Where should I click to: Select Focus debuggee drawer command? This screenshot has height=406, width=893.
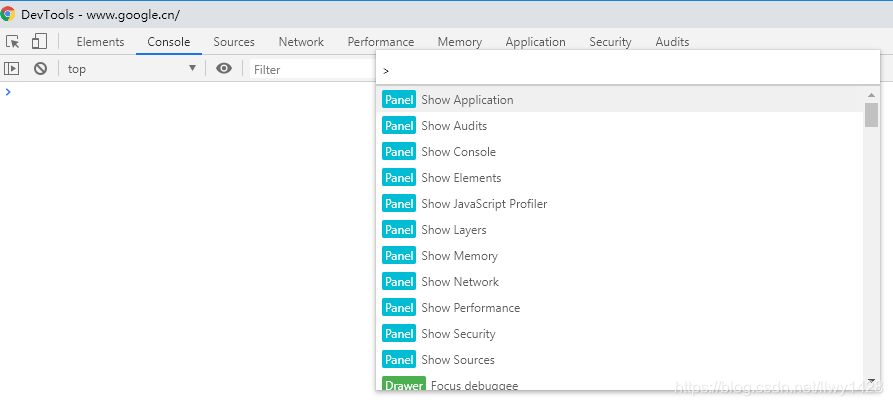point(620,382)
